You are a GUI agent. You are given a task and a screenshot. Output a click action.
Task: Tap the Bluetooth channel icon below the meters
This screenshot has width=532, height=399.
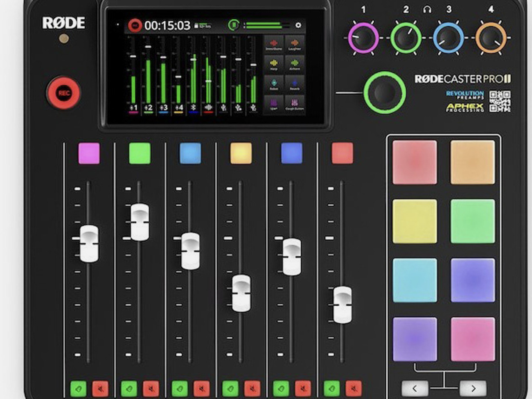click(x=194, y=107)
